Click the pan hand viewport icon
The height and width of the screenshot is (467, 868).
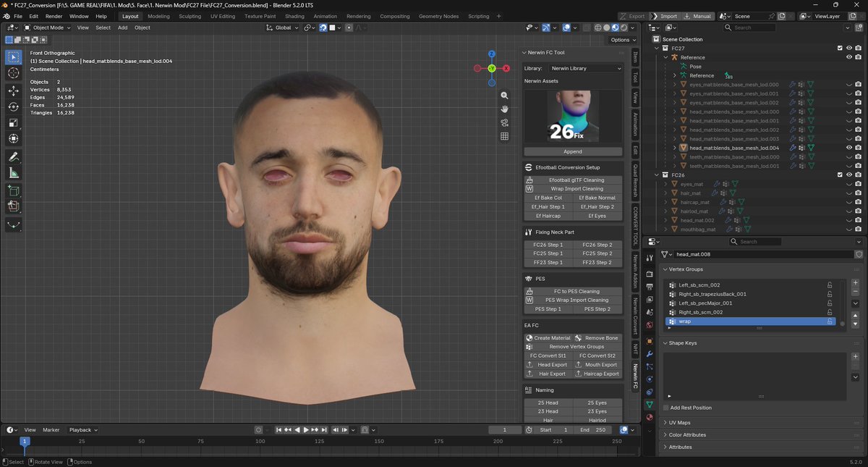click(x=505, y=109)
